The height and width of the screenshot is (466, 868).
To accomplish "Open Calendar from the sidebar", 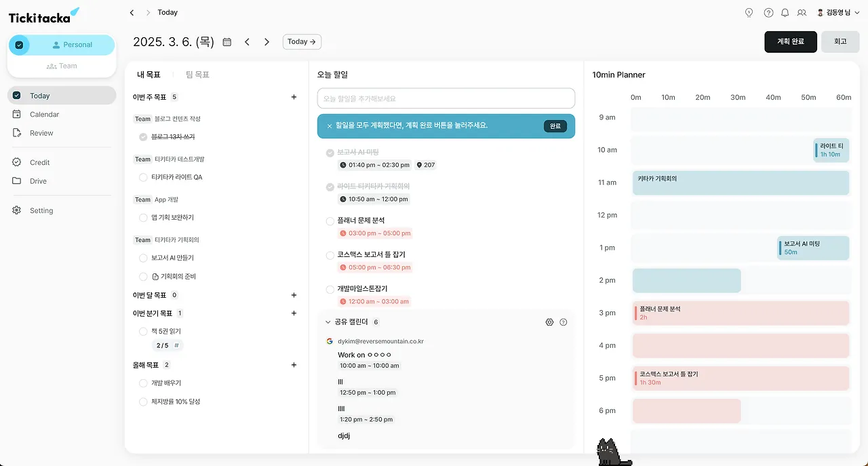I will coord(44,115).
